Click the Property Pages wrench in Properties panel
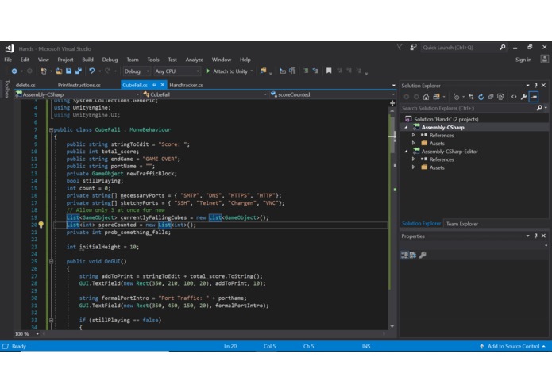This screenshot has width=552, height=392. (423, 255)
